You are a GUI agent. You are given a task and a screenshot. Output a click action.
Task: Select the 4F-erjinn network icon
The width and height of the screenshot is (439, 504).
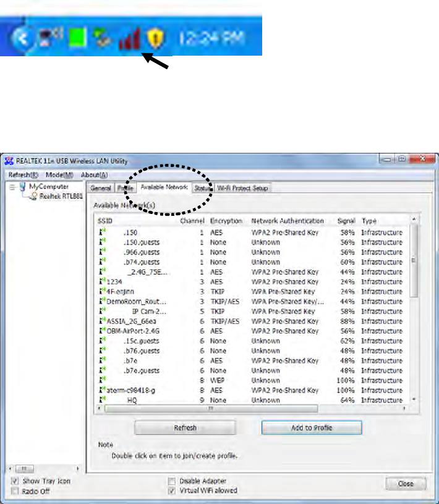[102, 291]
